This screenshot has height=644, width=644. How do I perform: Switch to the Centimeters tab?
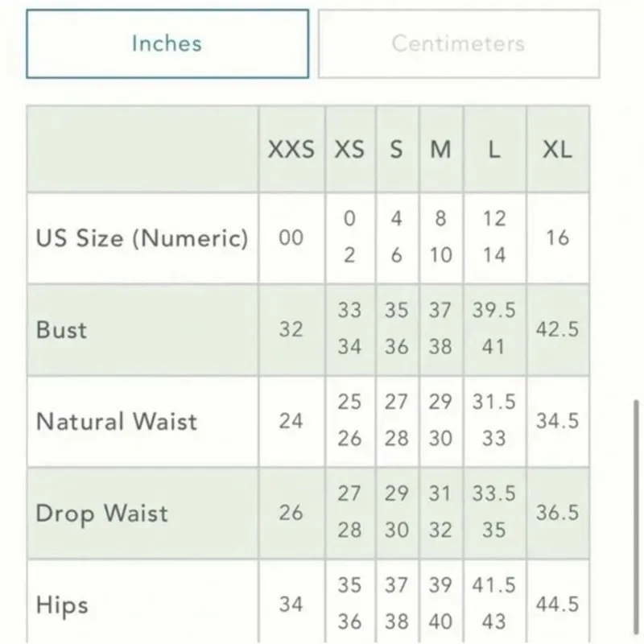458,43
